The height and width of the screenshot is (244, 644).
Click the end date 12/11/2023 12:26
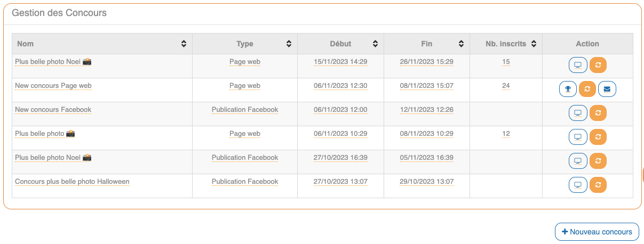pyautogui.click(x=426, y=110)
